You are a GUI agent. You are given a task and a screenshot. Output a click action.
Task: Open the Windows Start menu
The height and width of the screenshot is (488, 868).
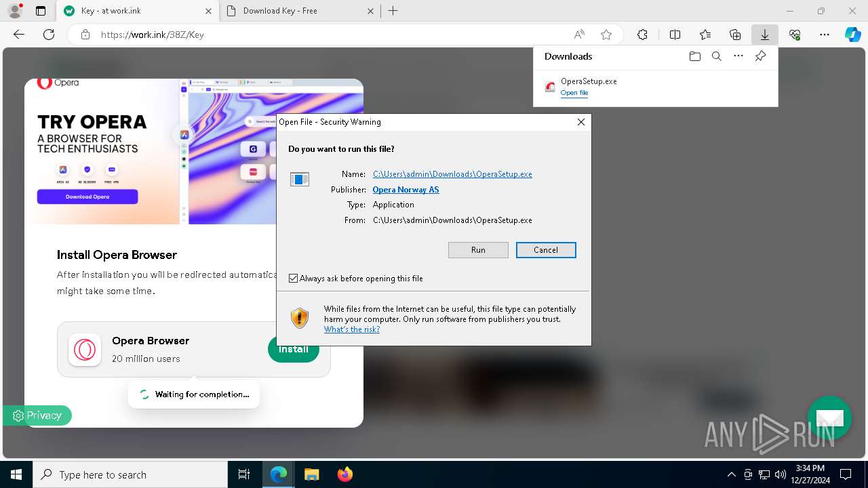click(16, 474)
